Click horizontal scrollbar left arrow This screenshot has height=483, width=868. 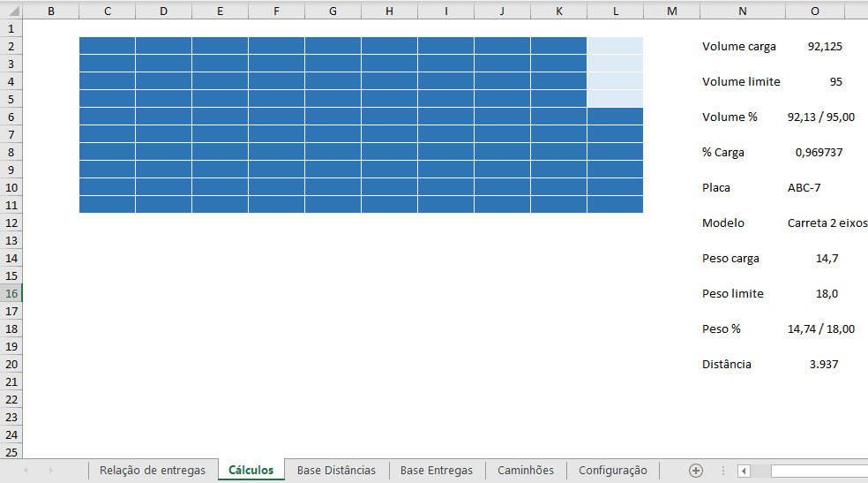(x=744, y=471)
